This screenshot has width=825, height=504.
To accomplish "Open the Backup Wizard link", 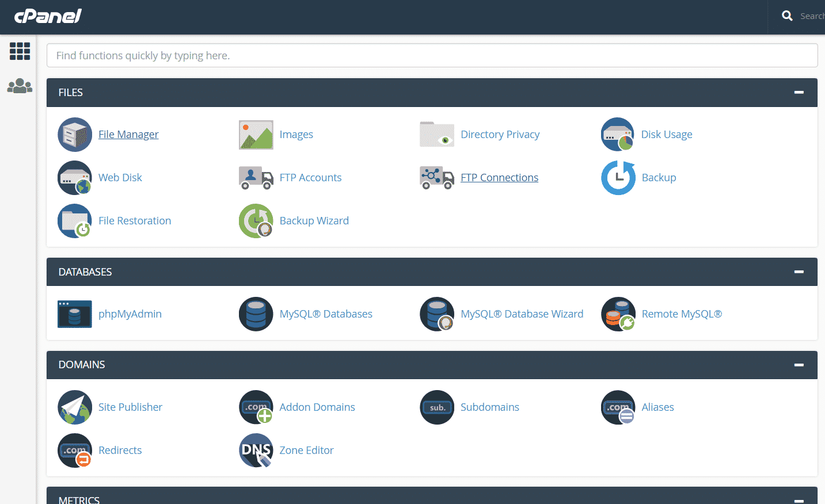I will (314, 221).
